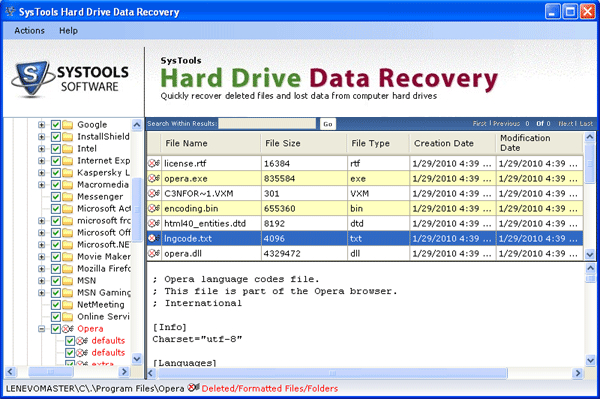Uncheck the Messenger folder checkbox
The width and height of the screenshot is (600, 399).
point(56,197)
